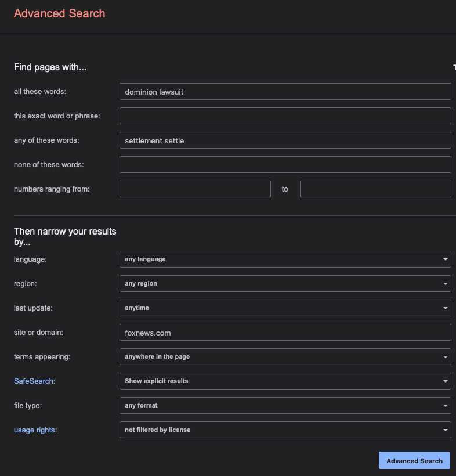Click the 'site or domain:' label
Image resolution: width=456 pixels, height=476 pixels.
point(38,333)
